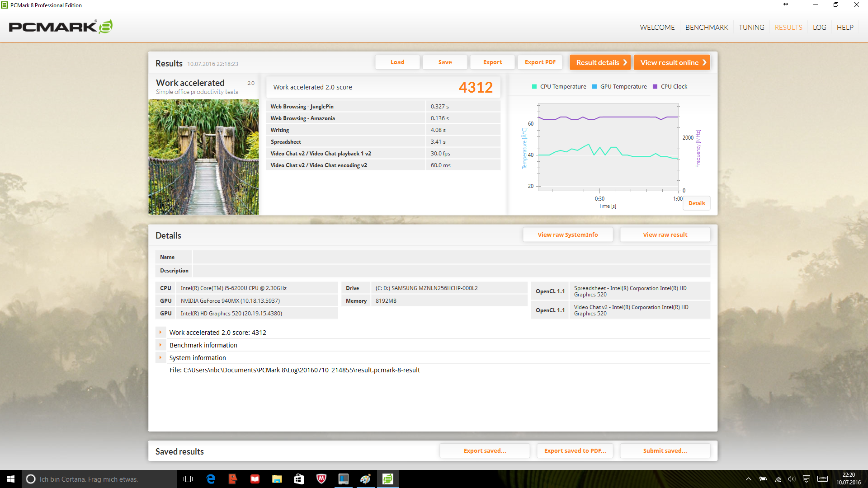Open File Explorer from the taskbar
Image resolution: width=868 pixels, height=488 pixels.
pos(277,479)
